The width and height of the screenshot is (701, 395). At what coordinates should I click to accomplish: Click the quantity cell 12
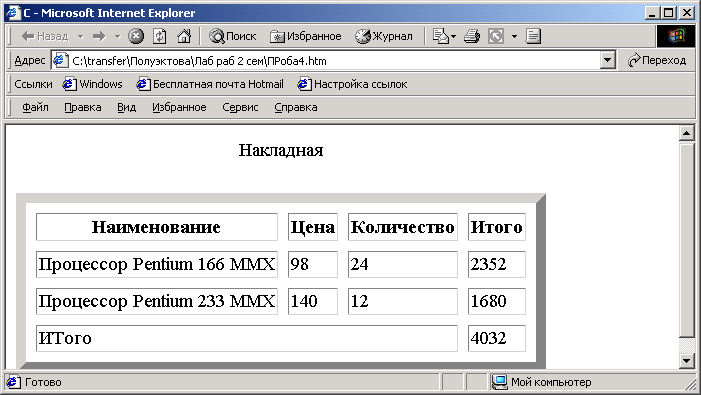tap(403, 301)
